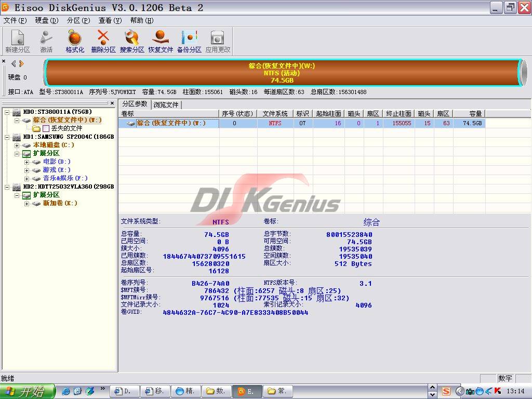
Task: Open the 硬盘(D) menu
Action: [x=47, y=20]
